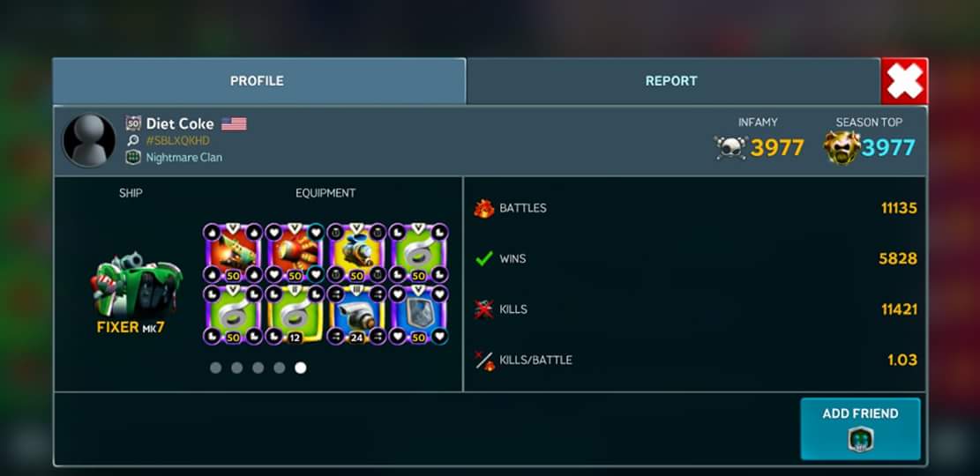Tap the player avatar picture

coord(89,140)
